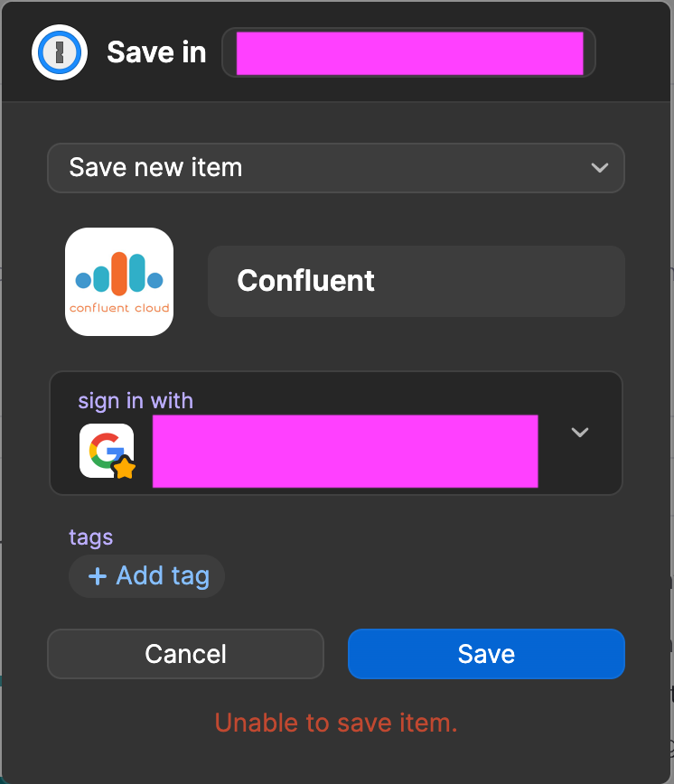674x784 pixels.
Task: Expand the sign in with chevron
Action: (580, 433)
